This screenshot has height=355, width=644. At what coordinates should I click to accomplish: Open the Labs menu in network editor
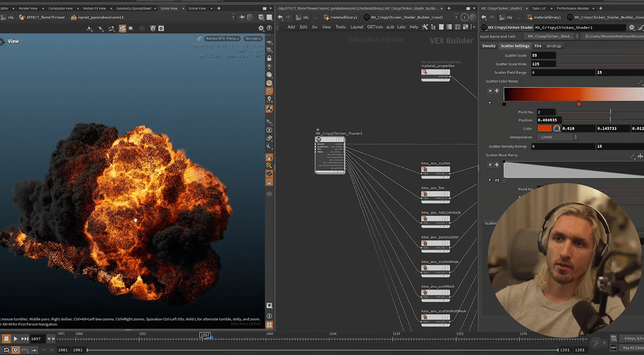pyautogui.click(x=401, y=27)
